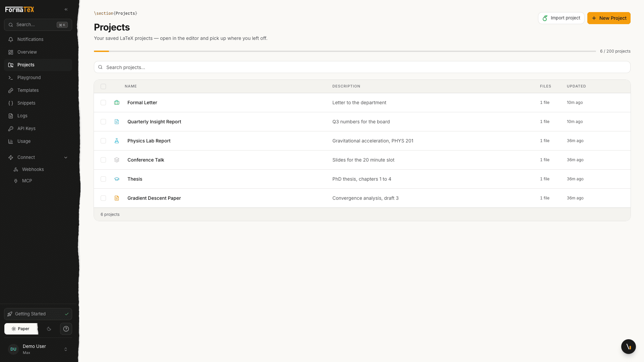Open the sidebar global Search box
Screen dimensions: 644x362
(38, 25)
